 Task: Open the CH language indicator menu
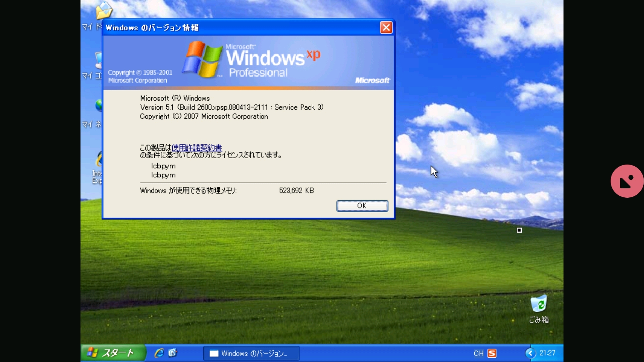[x=478, y=353]
